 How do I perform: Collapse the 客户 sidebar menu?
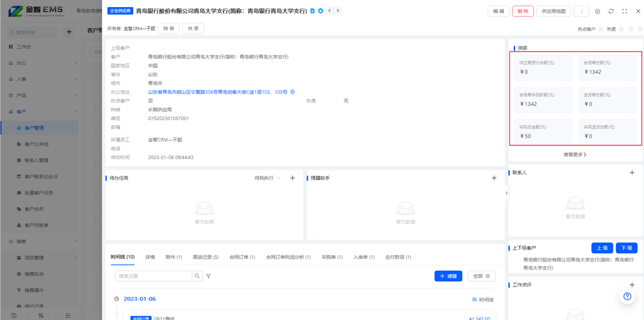[x=40, y=112]
